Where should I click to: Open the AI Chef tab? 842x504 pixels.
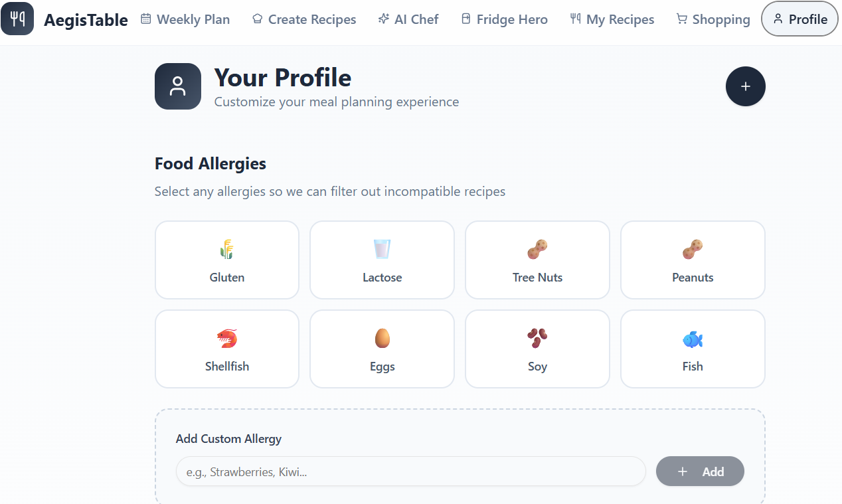(x=408, y=19)
